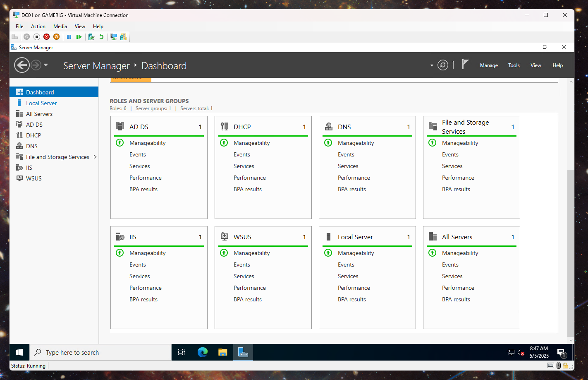Click the WSUS tile header icon

click(x=224, y=236)
